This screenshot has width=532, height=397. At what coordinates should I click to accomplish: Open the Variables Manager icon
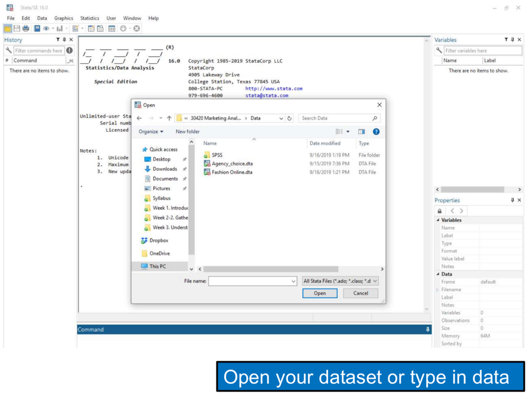(112, 28)
